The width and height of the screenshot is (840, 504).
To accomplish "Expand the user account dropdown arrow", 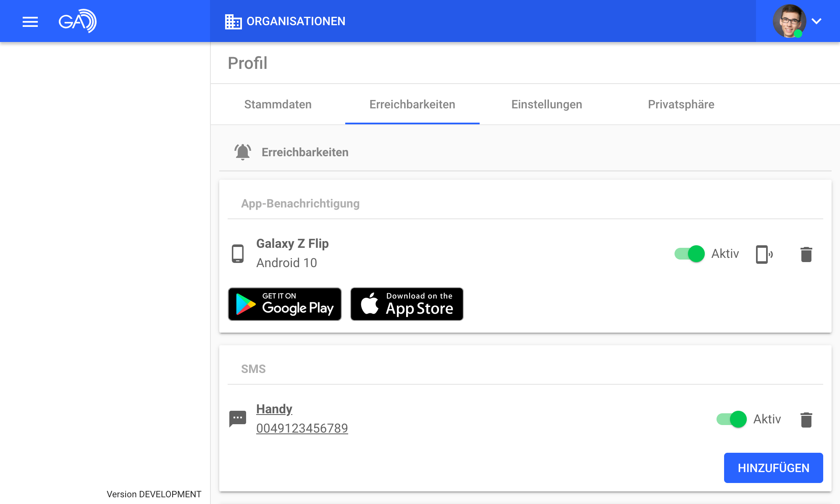I will 816,21.
